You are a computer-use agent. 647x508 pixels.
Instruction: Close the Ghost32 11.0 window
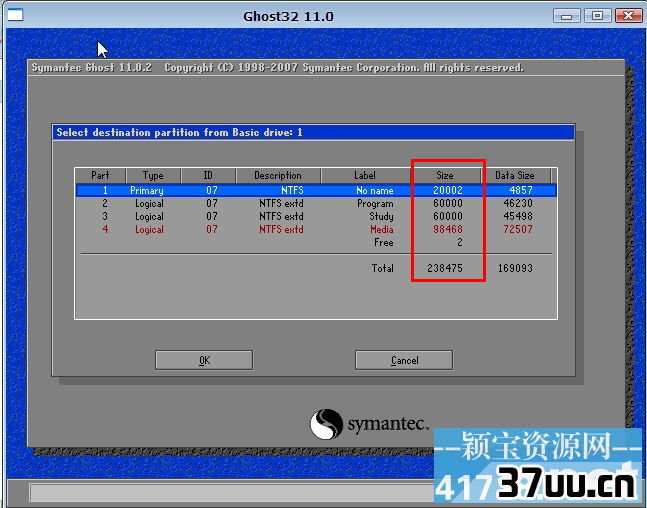click(628, 16)
